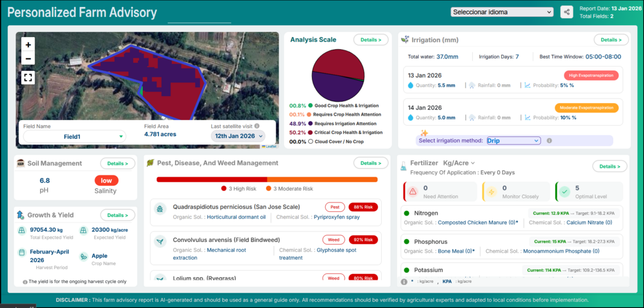Toggle fullscreen map view
Screen dimensions: 644x308
(28, 77)
